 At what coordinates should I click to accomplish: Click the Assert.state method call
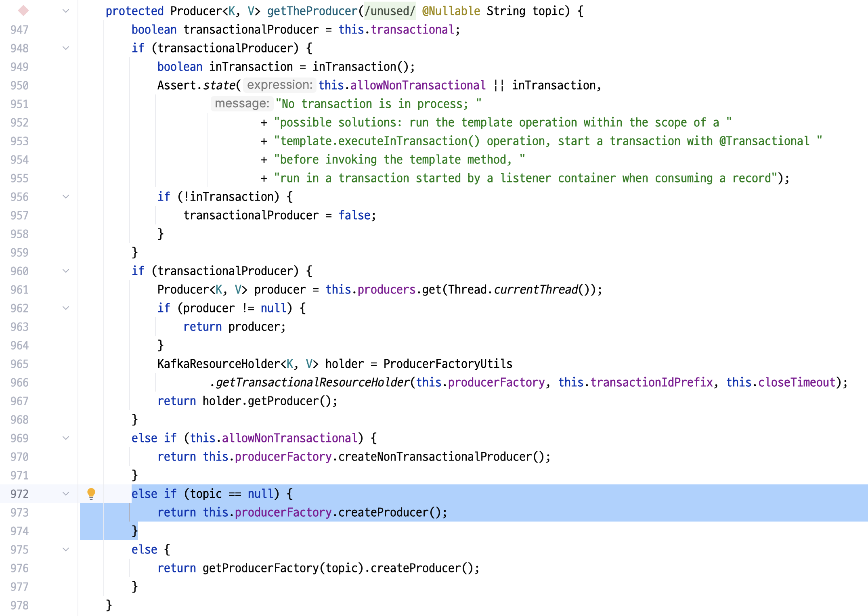219,85
